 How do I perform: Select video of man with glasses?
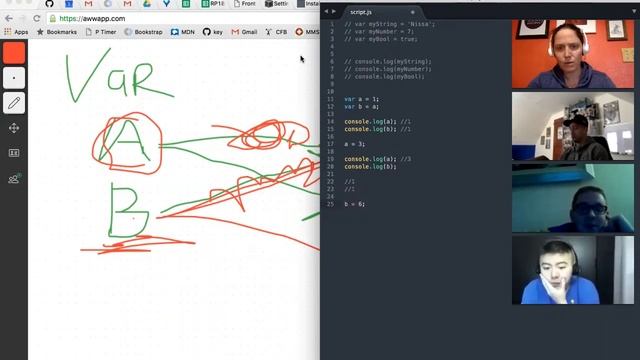[573, 198]
